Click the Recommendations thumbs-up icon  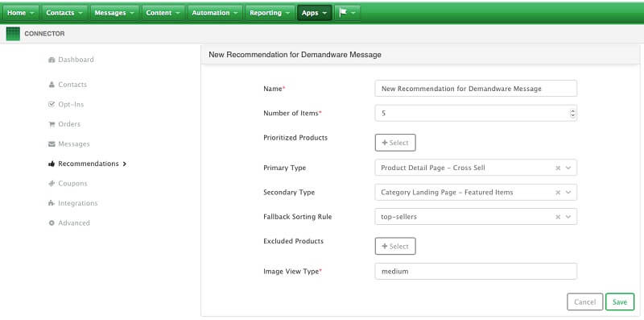(52, 164)
